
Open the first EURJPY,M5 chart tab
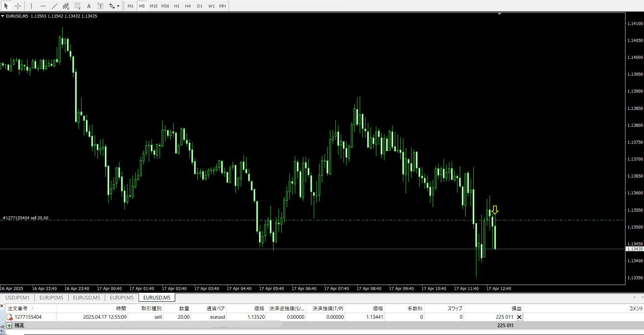click(x=51, y=297)
